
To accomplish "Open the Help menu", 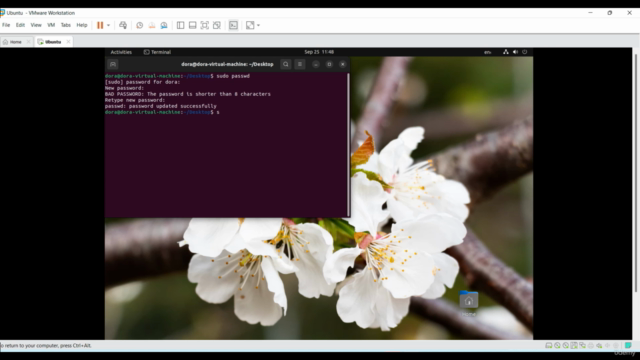I will pyautogui.click(x=82, y=25).
